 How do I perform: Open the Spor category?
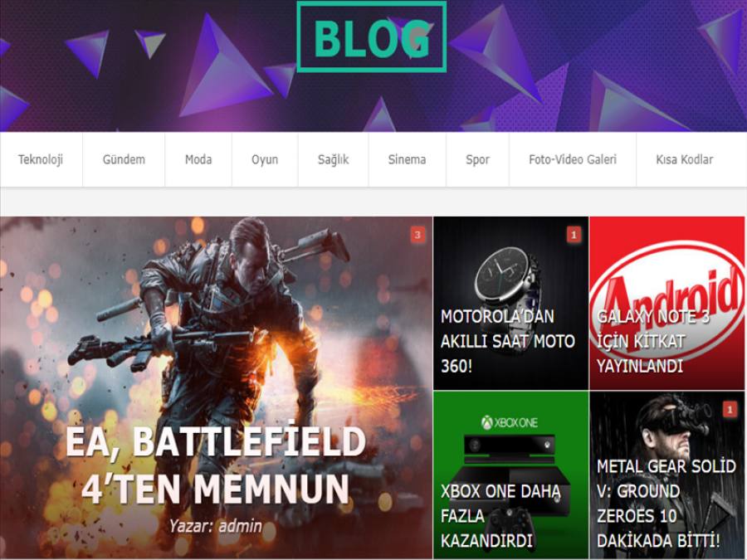(x=478, y=159)
